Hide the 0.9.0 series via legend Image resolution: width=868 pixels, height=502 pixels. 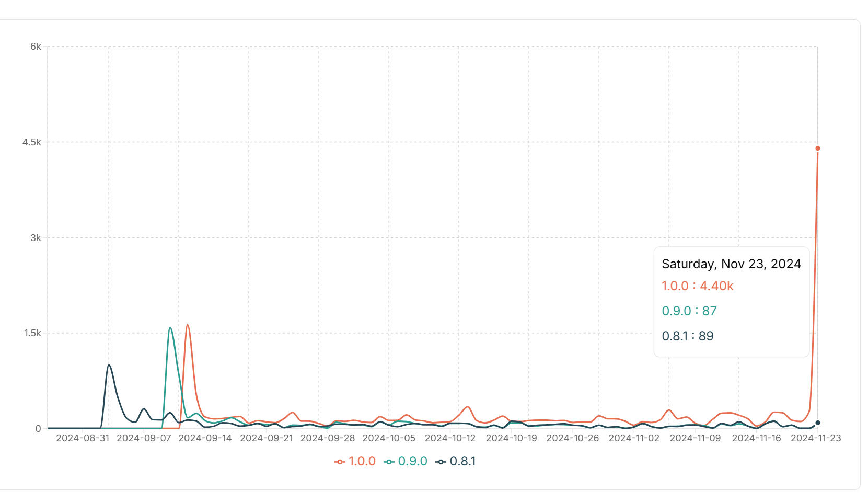tap(406, 461)
